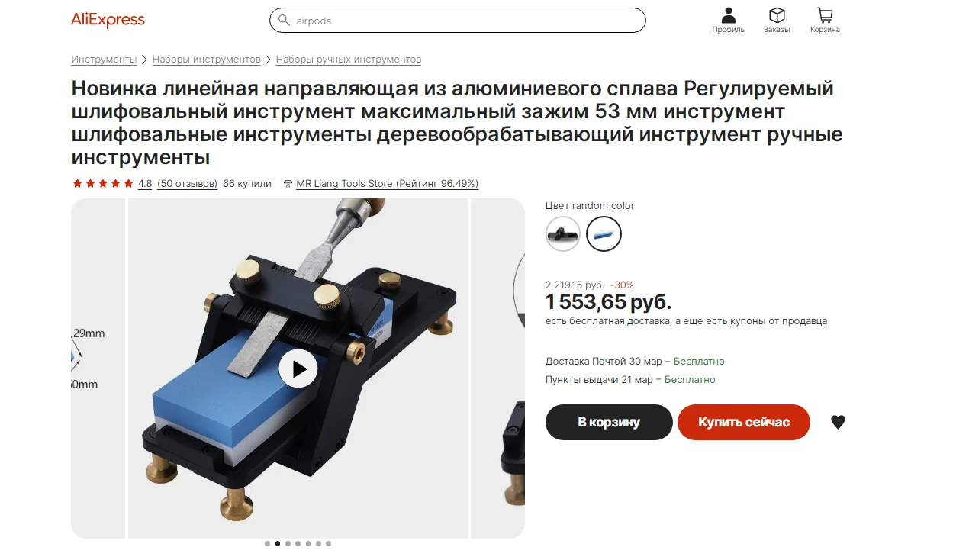Go to the AliExpress home logo
The height and width of the screenshot is (560, 969).
pyautogui.click(x=108, y=21)
